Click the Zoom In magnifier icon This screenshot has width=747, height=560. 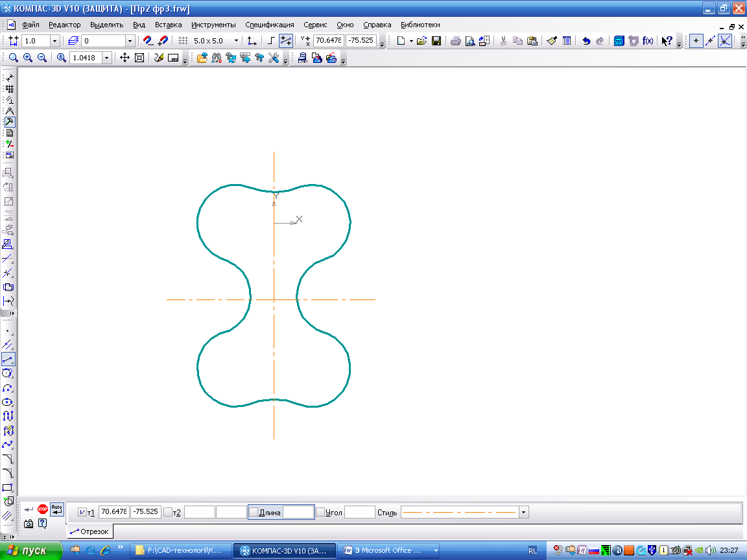(x=28, y=58)
